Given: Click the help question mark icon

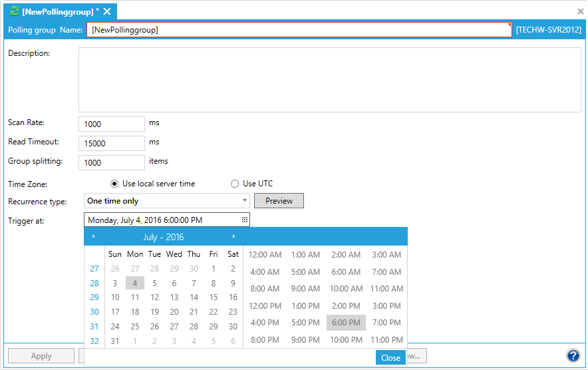Looking at the screenshot, I should [573, 356].
